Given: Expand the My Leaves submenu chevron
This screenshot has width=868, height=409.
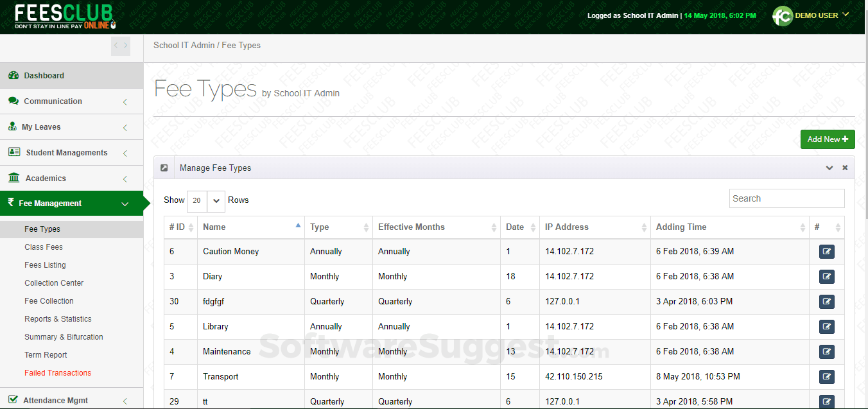Looking at the screenshot, I should [125, 127].
